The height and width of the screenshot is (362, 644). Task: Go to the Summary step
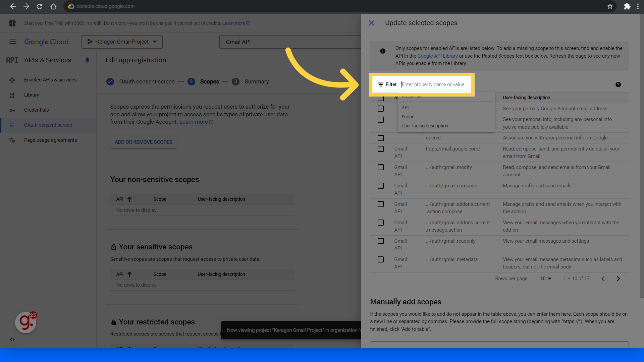pos(250,81)
